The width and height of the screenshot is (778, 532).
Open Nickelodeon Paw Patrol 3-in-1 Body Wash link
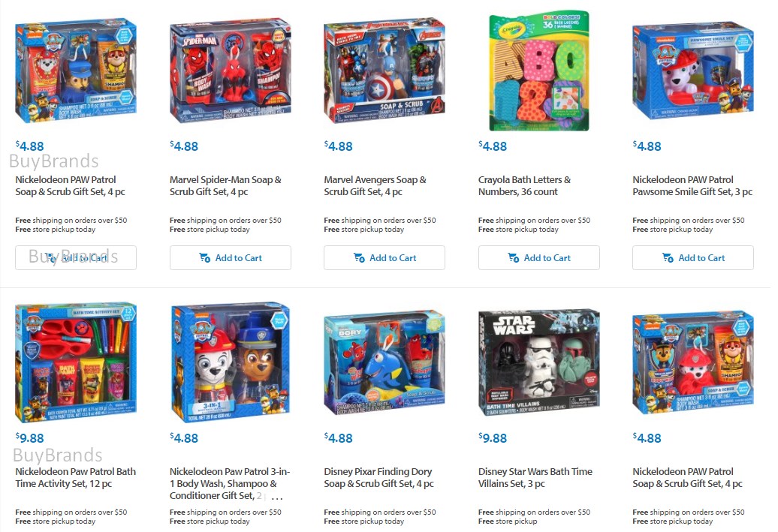coord(230,483)
